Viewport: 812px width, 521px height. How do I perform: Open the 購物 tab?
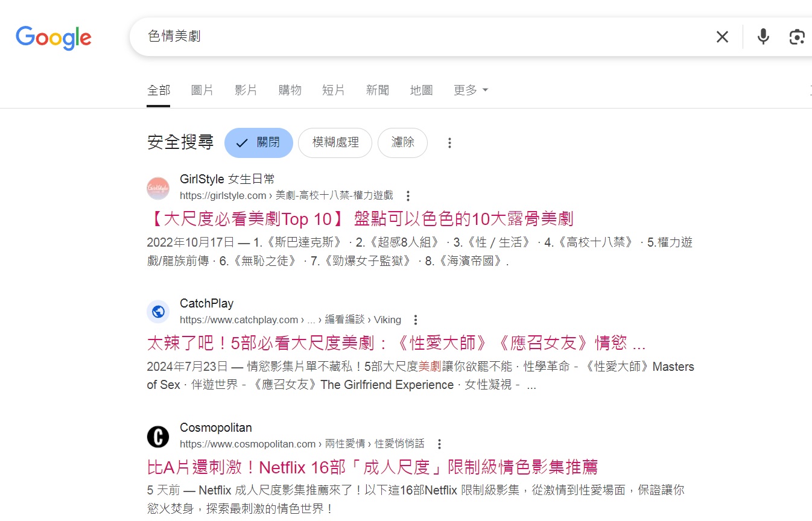pos(290,90)
